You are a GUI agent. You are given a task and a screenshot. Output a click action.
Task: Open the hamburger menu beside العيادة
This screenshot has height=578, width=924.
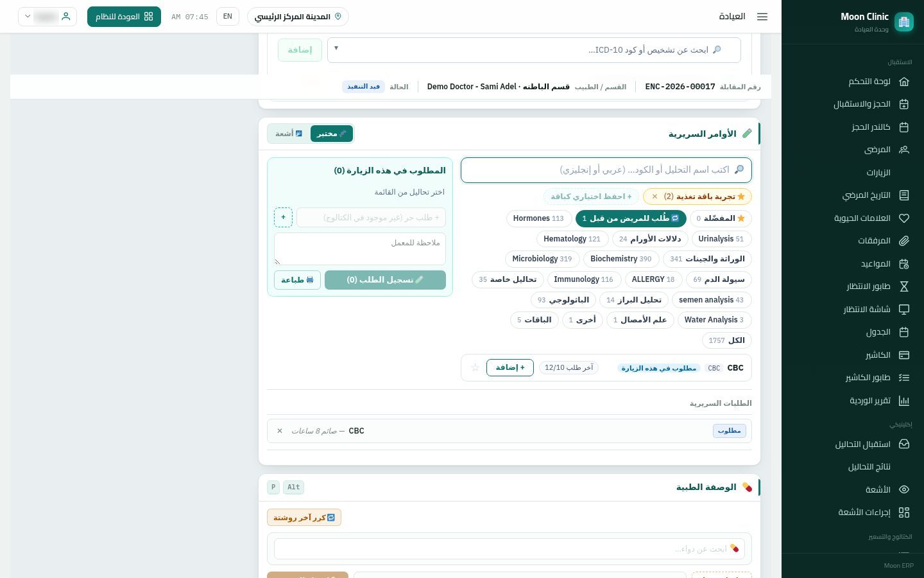click(762, 17)
